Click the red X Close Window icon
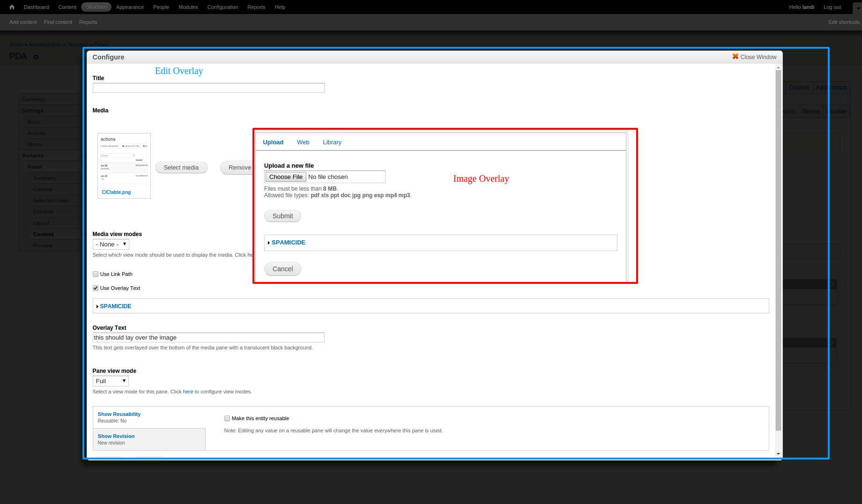Screen dimensions: 862x504 click(735, 57)
